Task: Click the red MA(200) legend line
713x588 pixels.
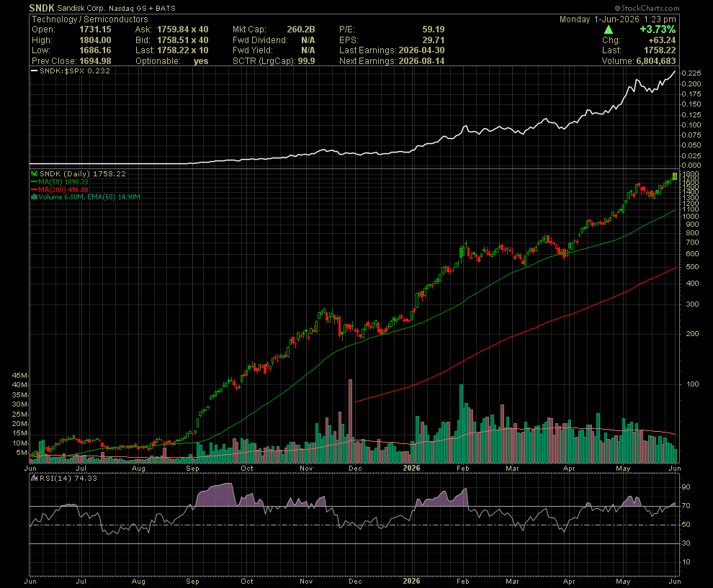Action: click(x=34, y=189)
